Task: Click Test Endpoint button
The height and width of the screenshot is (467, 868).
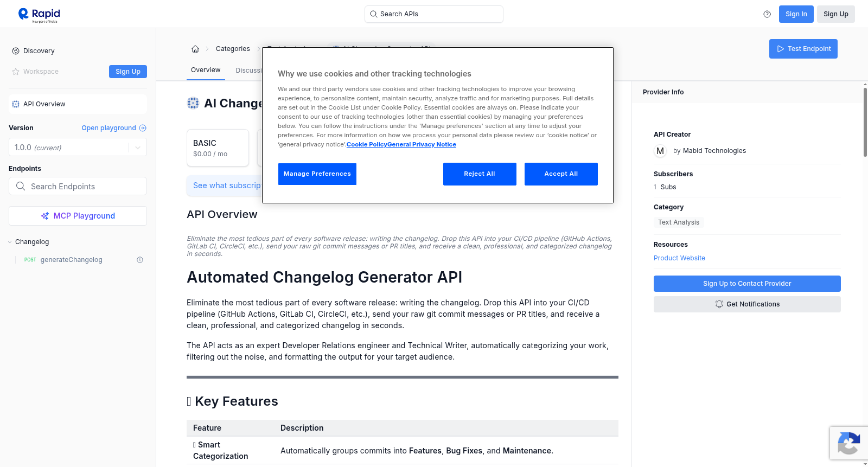Action: [x=803, y=49]
